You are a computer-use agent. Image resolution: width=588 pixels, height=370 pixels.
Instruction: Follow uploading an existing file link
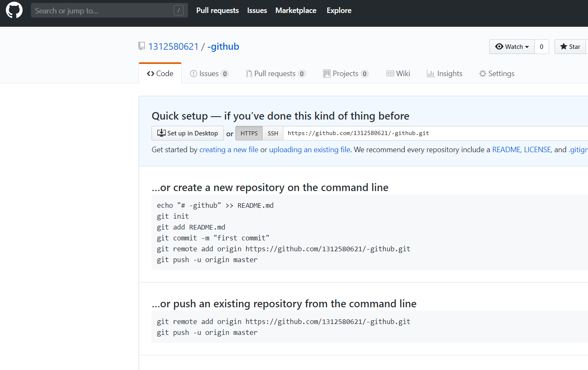tap(310, 150)
